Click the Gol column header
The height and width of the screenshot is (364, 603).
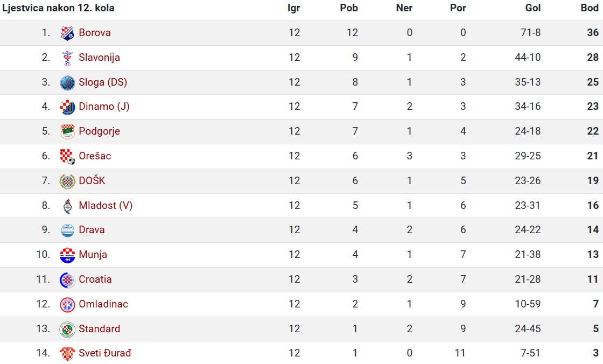[x=532, y=8]
